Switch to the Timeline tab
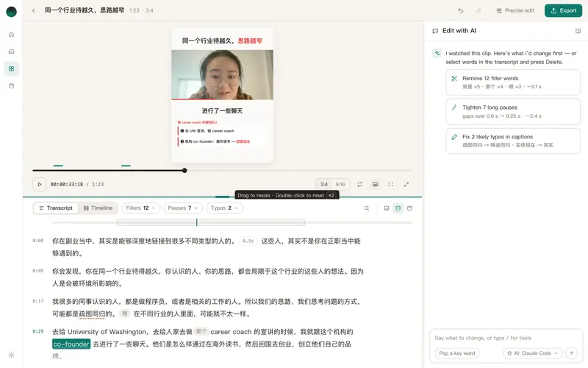Image resolution: width=588 pixels, height=368 pixels. (98, 208)
